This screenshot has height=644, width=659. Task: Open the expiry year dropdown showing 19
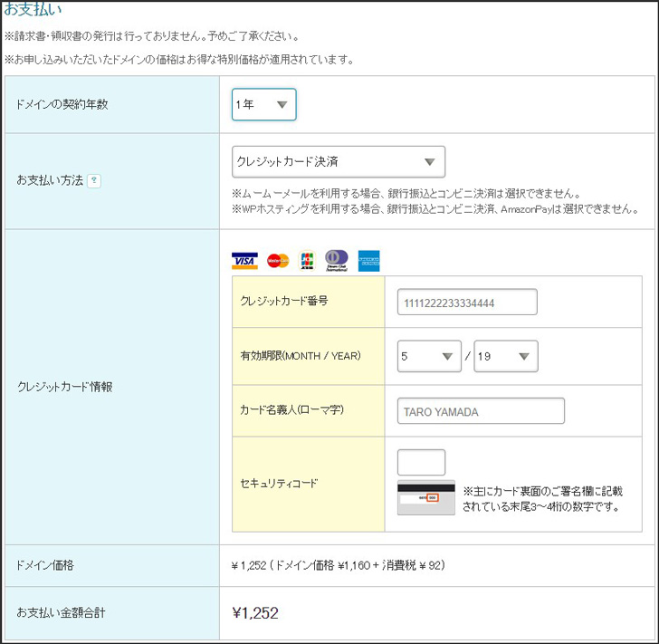pyautogui.click(x=506, y=357)
